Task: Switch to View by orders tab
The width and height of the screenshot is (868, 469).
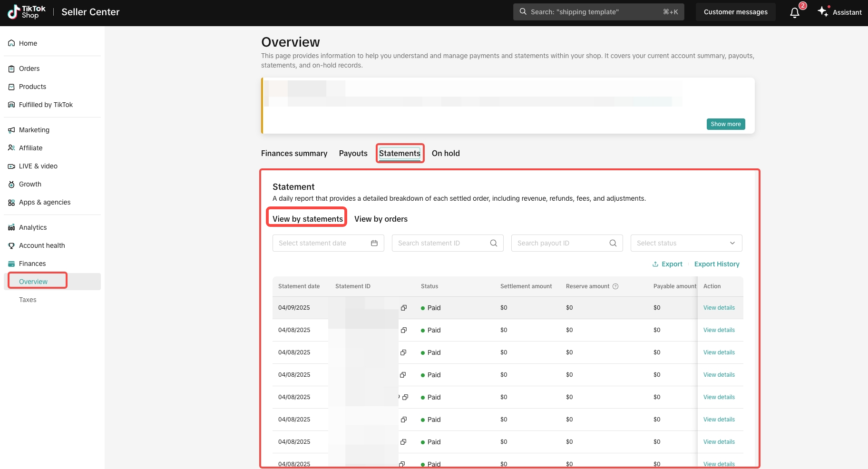Action: [381, 219]
